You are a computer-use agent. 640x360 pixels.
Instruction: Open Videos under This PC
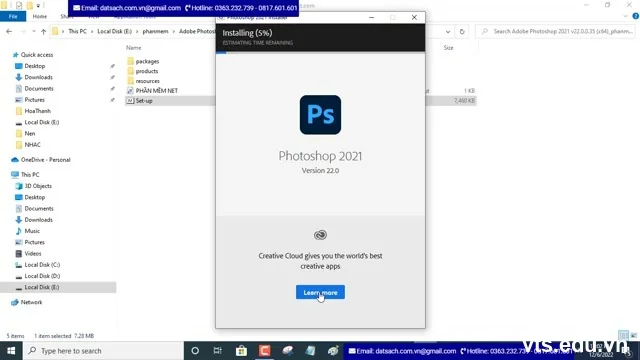coord(33,253)
